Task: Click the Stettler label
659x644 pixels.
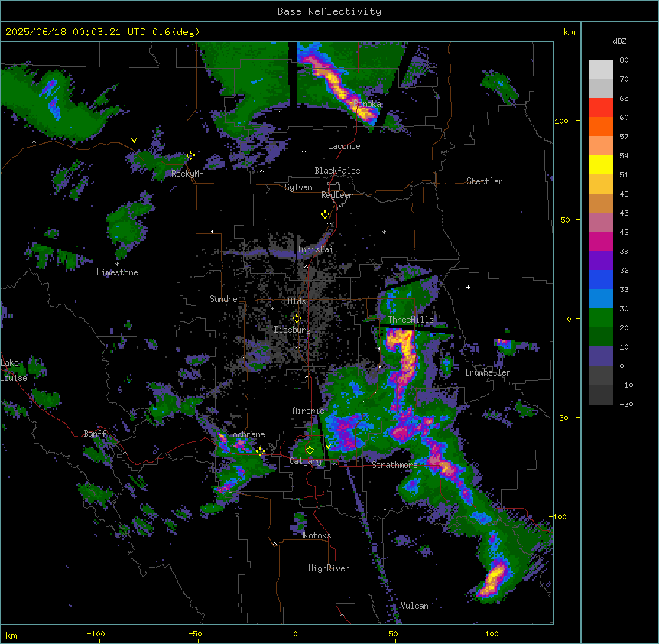Action: point(485,181)
